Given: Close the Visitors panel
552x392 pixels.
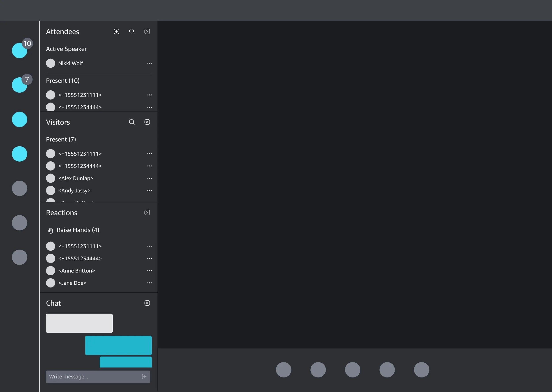Looking at the screenshot, I should coord(147,122).
